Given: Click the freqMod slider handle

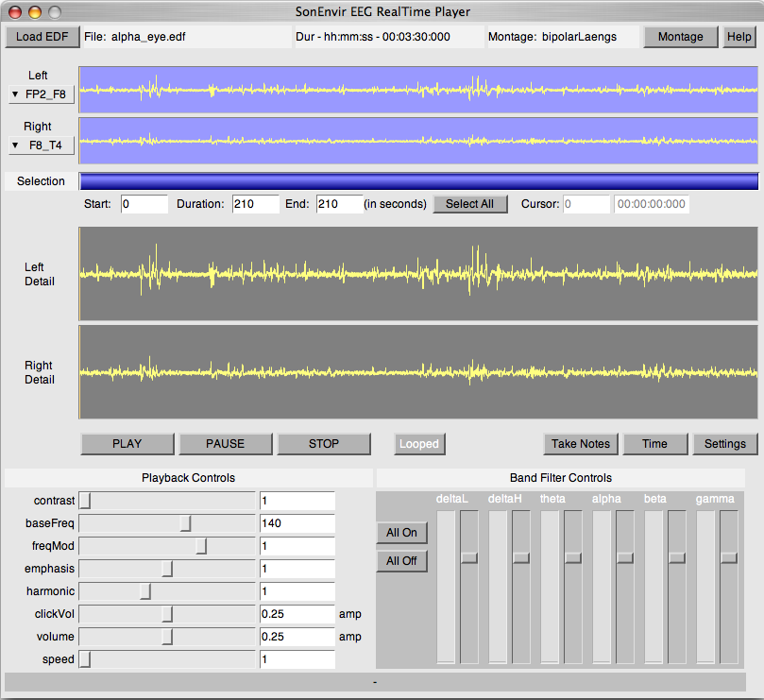Looking at the screenshot, I should (201, 546).
